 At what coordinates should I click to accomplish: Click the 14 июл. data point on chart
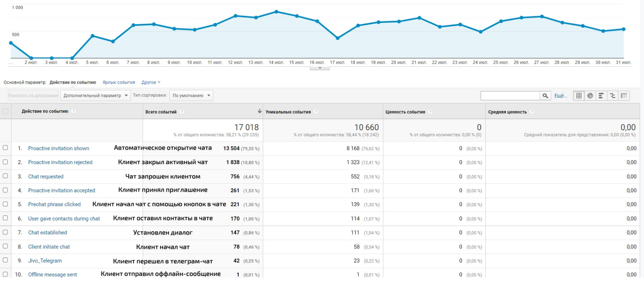276,12
